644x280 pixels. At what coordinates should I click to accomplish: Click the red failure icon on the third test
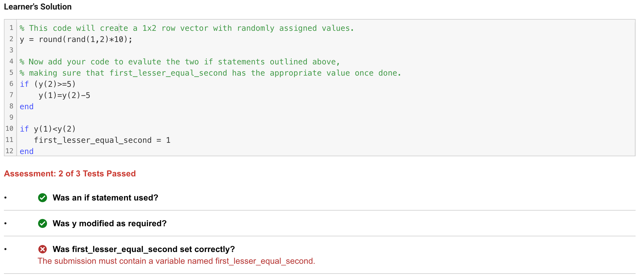point(43,249)
